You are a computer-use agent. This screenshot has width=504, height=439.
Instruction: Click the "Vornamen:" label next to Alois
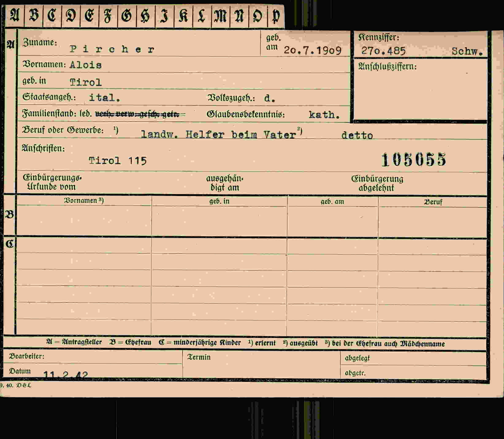44,64
